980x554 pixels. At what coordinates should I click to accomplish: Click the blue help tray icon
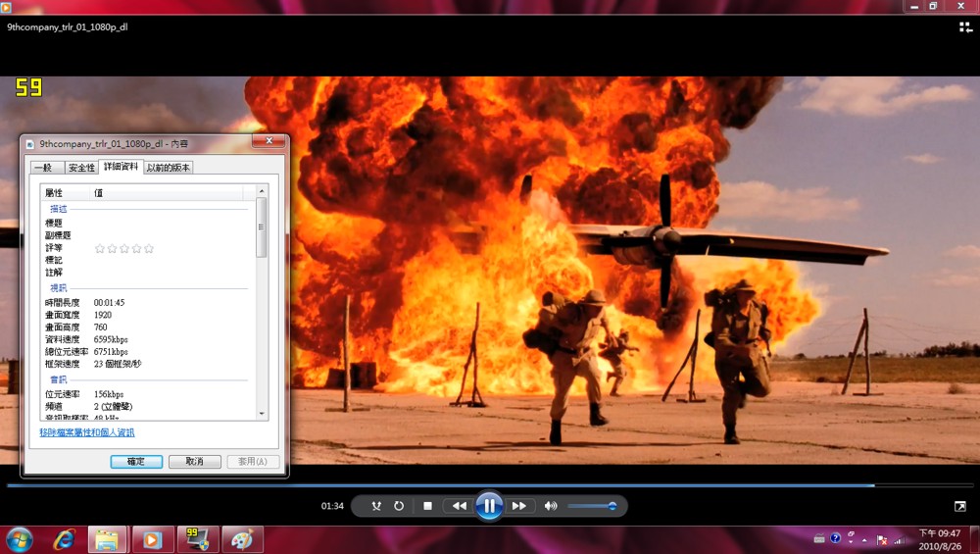(x=836, y=538)
